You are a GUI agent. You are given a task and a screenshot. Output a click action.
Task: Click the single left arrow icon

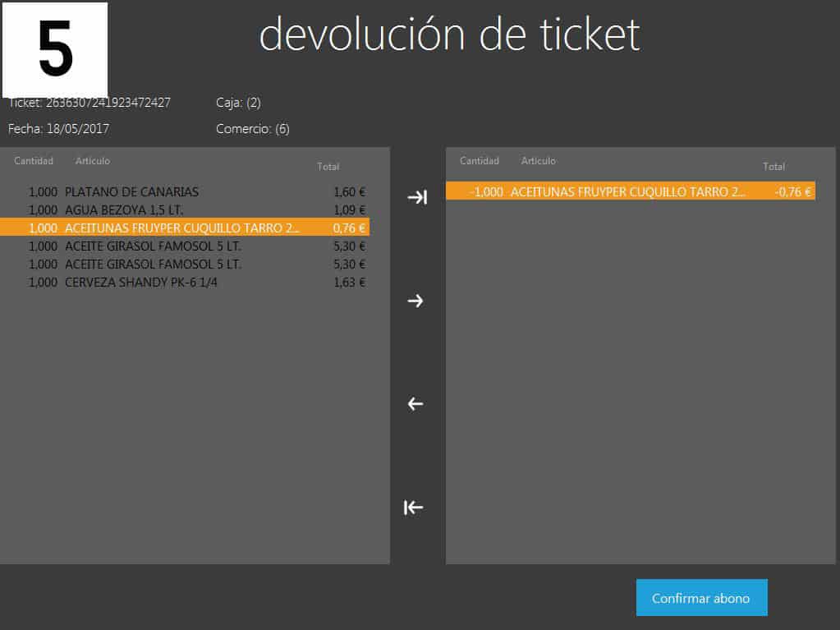[x=415, y=404]
